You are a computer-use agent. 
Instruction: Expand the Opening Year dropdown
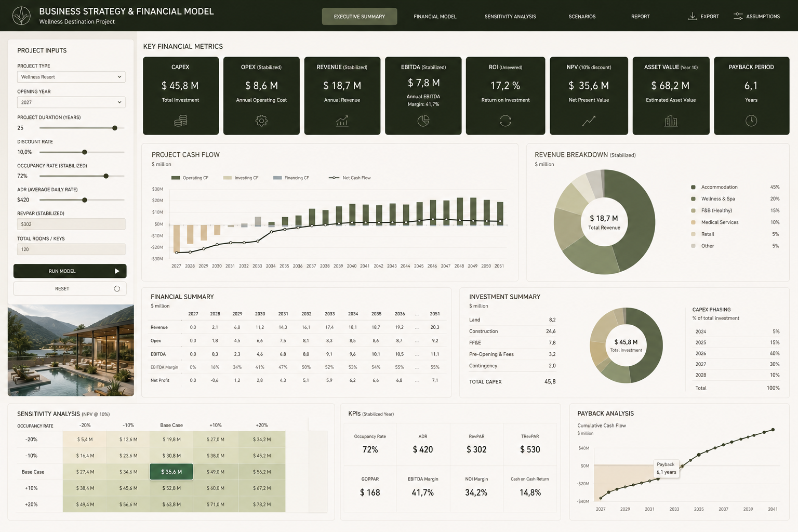[x=71, y=102]
